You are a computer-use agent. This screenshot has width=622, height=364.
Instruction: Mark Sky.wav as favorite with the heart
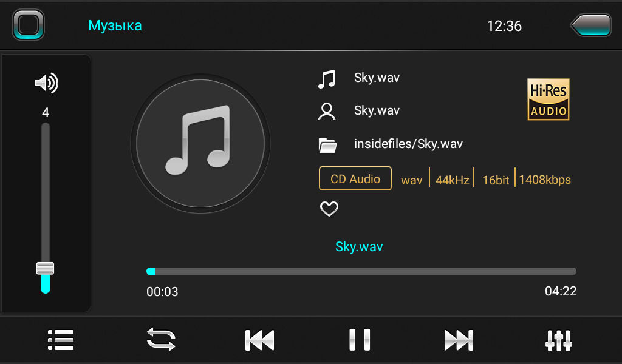329,209
